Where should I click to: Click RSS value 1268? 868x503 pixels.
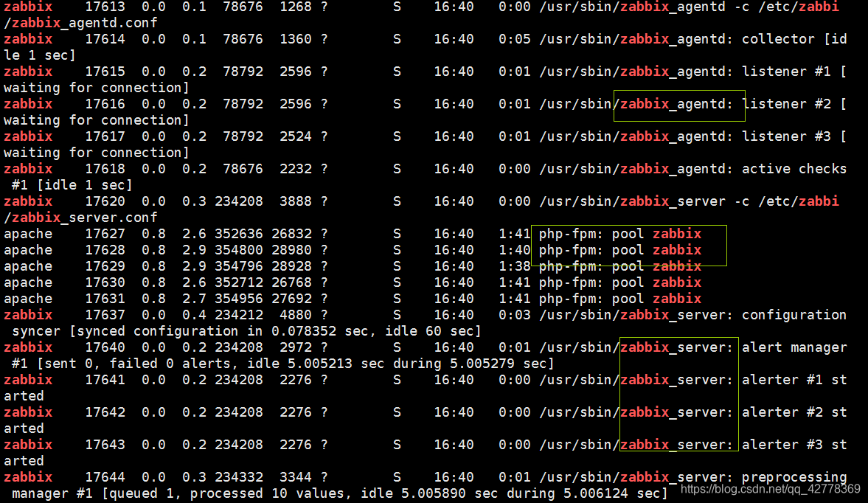(x=296, y=7)
